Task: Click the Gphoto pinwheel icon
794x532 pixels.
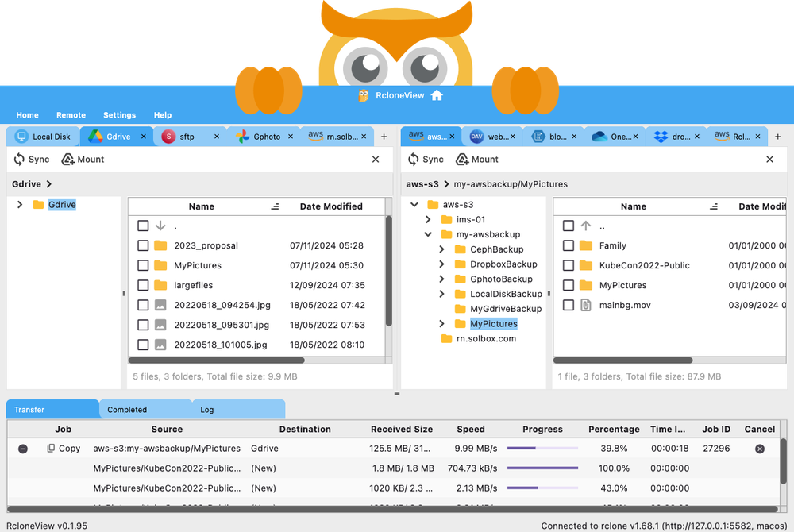Action: tap(242, 137)
